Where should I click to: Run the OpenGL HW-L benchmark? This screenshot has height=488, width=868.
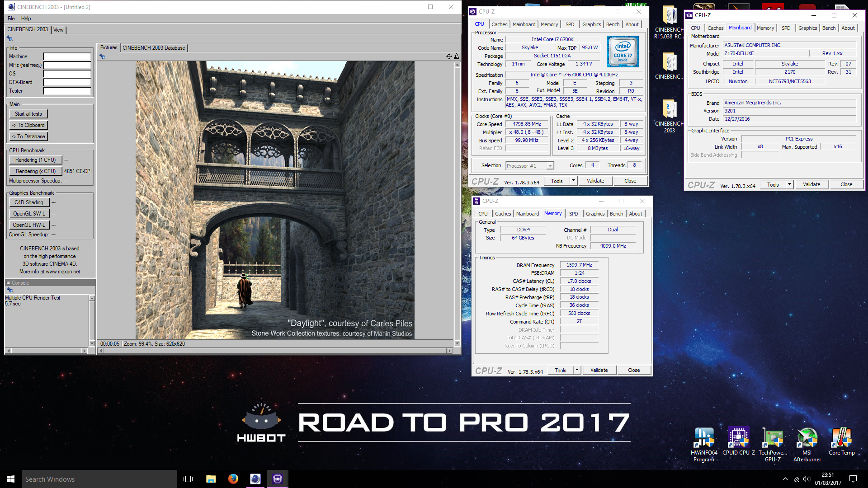pos(29,225)
